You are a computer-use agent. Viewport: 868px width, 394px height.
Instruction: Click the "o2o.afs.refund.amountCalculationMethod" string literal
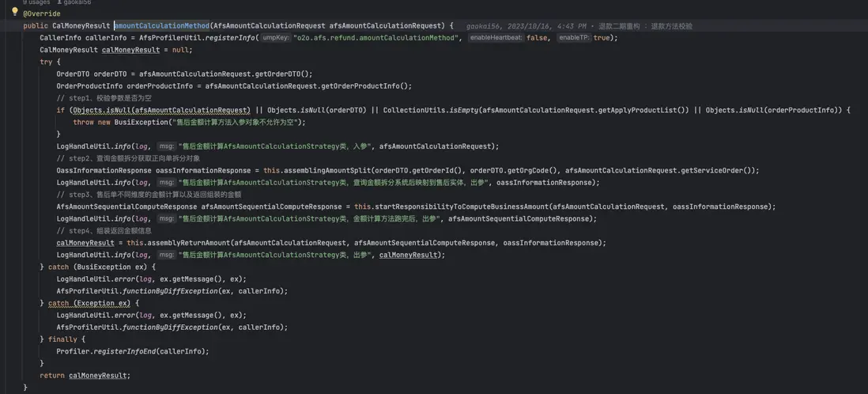coord(377,38)
